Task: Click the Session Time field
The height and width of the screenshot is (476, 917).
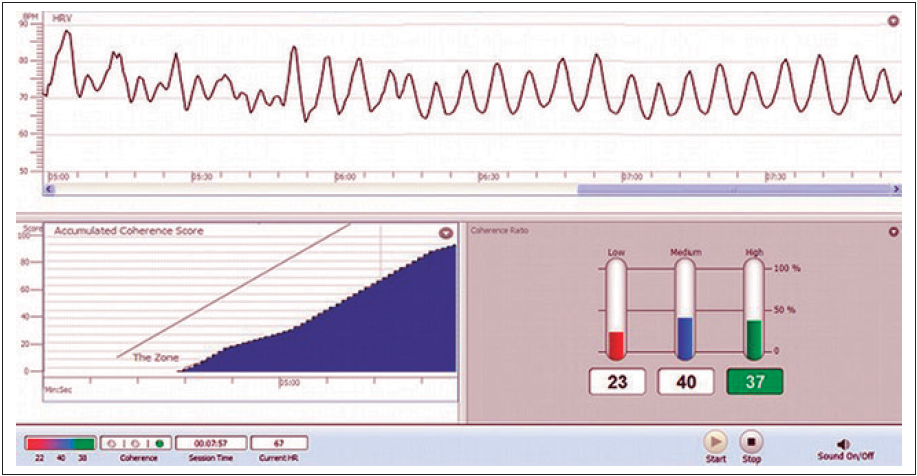Action: 212,443
